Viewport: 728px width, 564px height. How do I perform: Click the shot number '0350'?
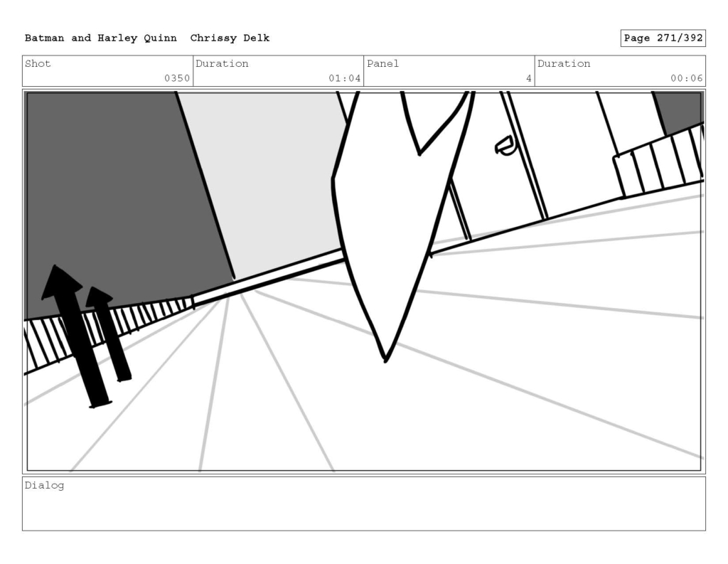(x=177, y=78)
